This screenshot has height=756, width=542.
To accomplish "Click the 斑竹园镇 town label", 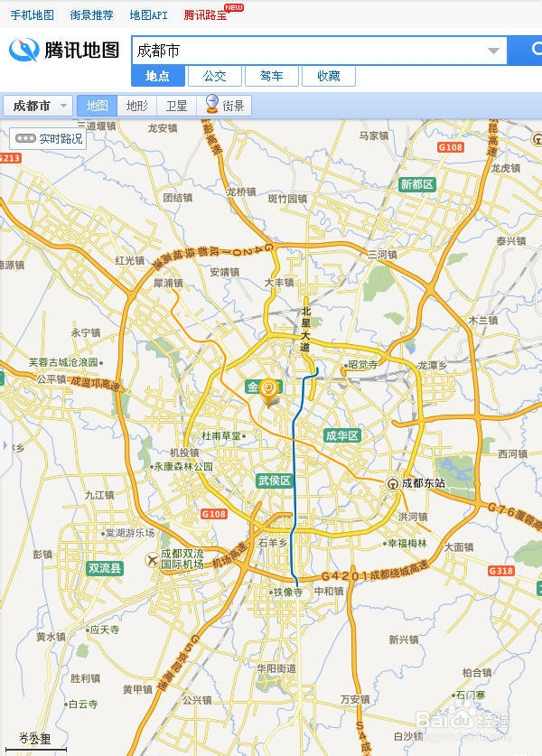I will (x=287, y=199).
